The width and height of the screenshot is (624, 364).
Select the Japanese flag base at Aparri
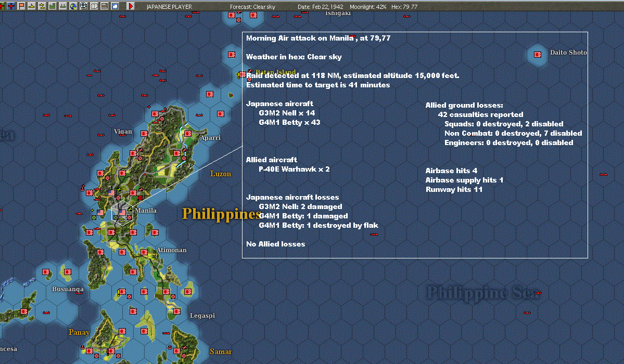pos(188,134)
